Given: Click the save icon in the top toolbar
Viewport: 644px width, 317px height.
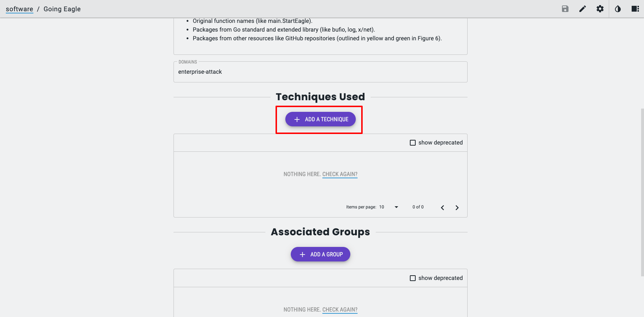Looking at the screenshot, I should (565, 9).
